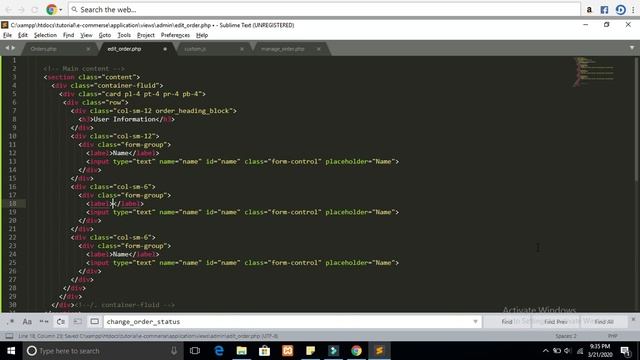Open Sticky Notes from taskbar
The width and height of the screenshot is (640, 360).
[311, 351]
